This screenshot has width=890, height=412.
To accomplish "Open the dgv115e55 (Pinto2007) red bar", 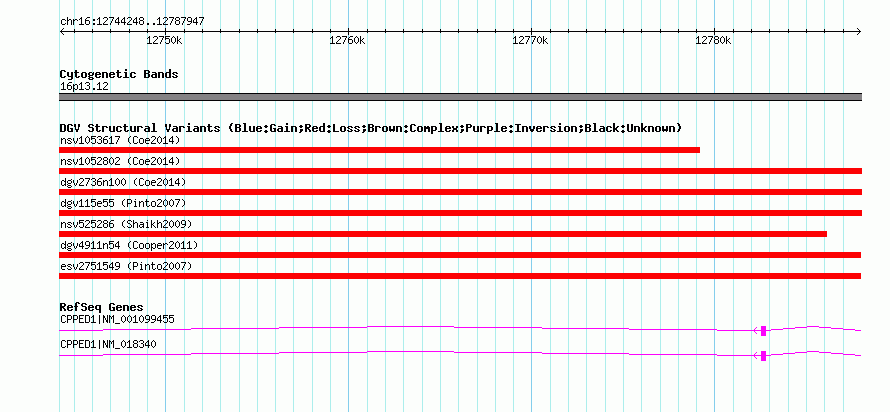I will click(x=460, y=213).
